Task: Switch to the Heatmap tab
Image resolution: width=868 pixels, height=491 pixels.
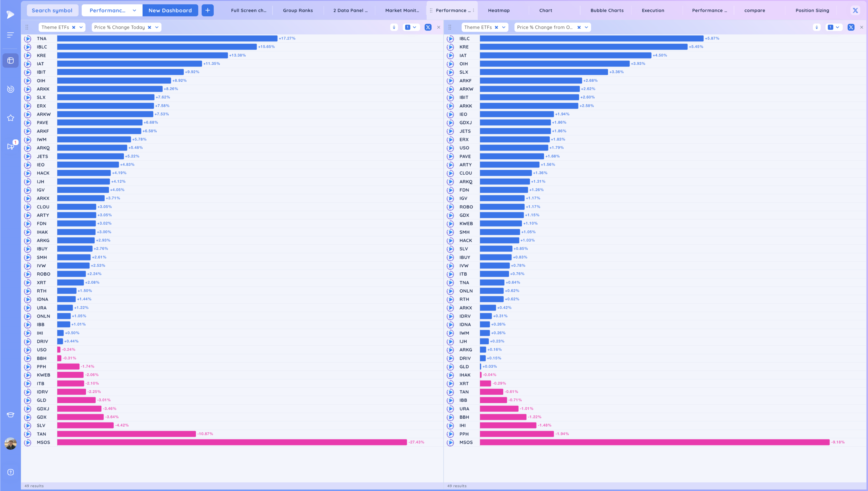Action: tap(499, 10)
